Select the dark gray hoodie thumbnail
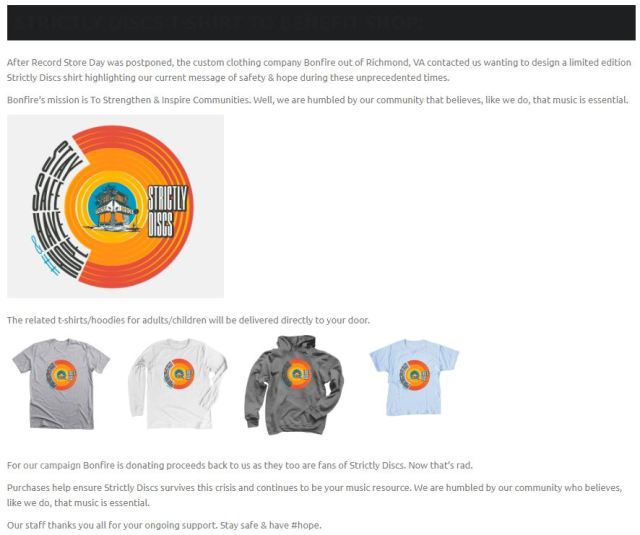The height and width of the screenshot is (535, 640). (294, 385)
